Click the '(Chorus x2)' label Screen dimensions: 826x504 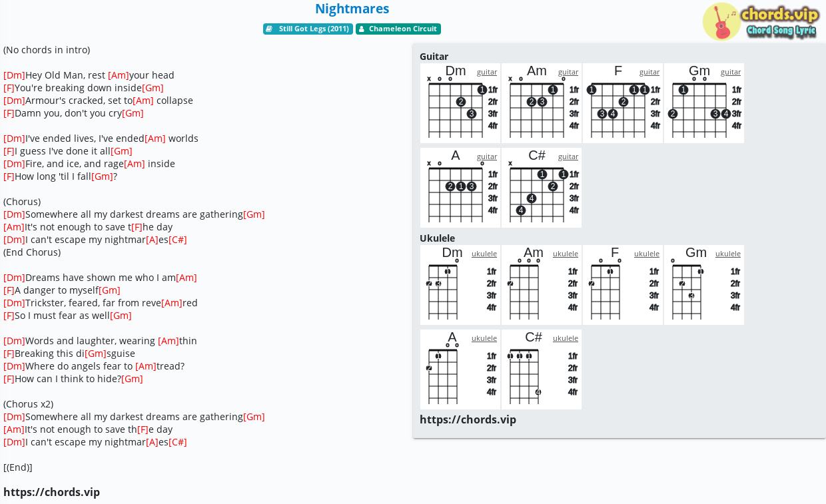(28, 404)
